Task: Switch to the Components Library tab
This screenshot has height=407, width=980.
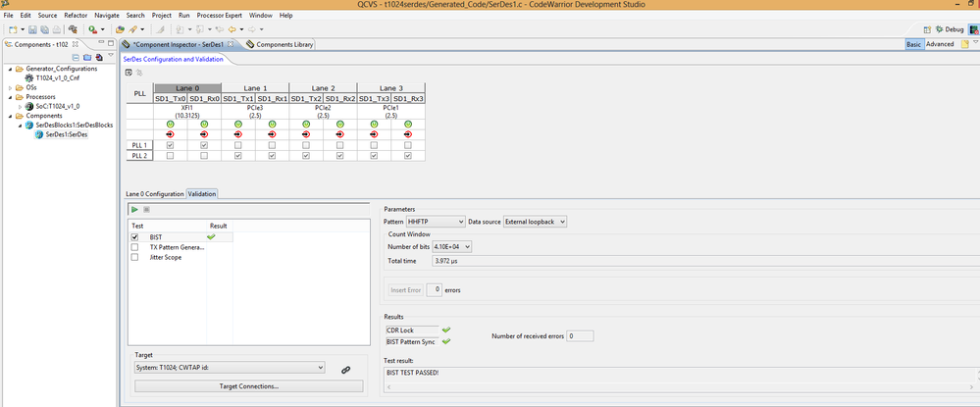Action: (x=280, y=44)
